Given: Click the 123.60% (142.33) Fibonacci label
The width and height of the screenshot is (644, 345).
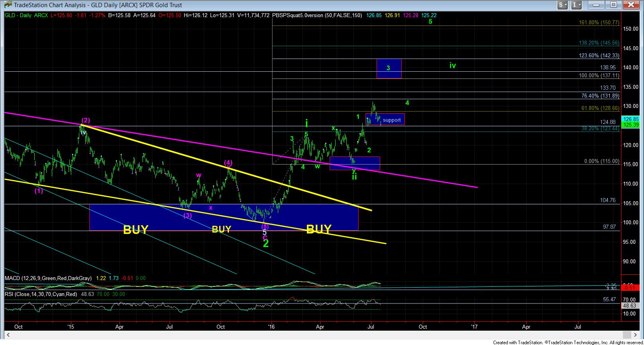Looking at the screenshot, I should click(x=599, y=56).
